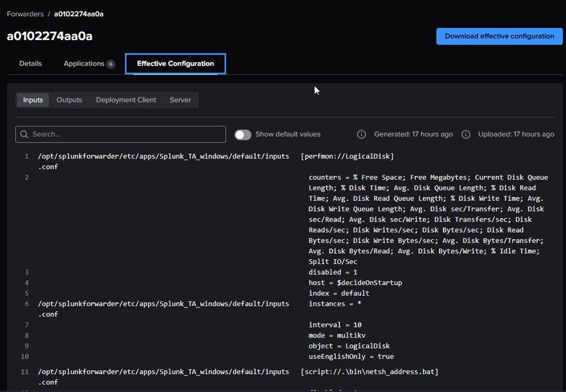Open the Deployment Client configuration section
The height and width of the screenshot is (392, 566).
tap(126, 100)
